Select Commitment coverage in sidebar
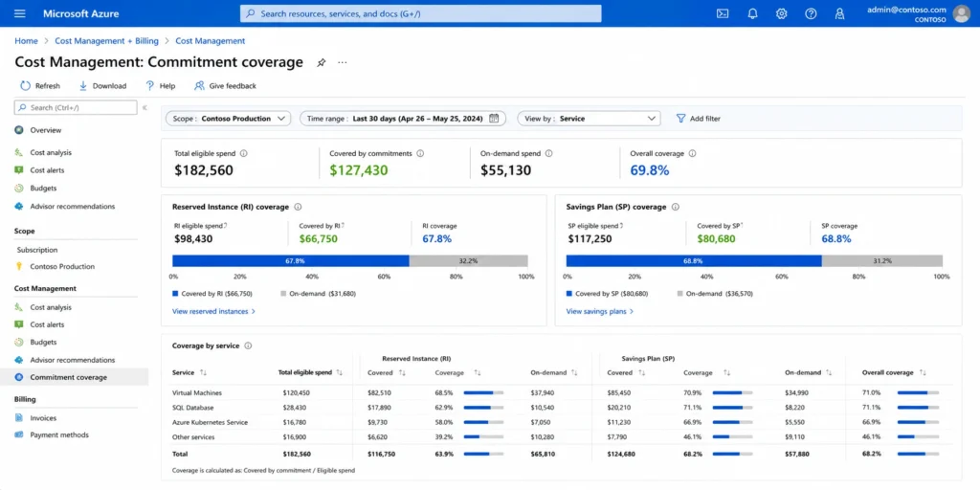The width and height of the screenshot is (980, 490). [x=75, y=377]
